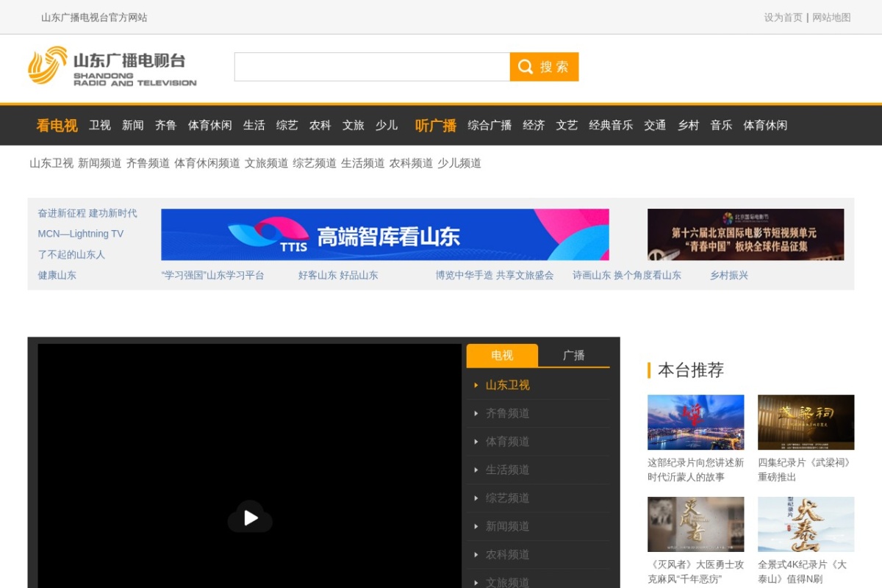The image size is (882, 588).
Task: Open the 乡村振兴 link
Action: click(x=729, y=275)
